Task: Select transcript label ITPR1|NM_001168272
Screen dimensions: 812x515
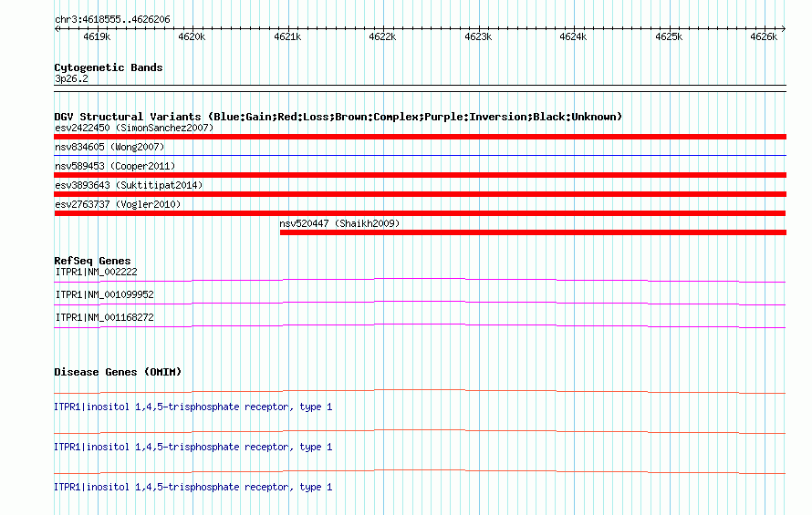Action: point(105,317)
